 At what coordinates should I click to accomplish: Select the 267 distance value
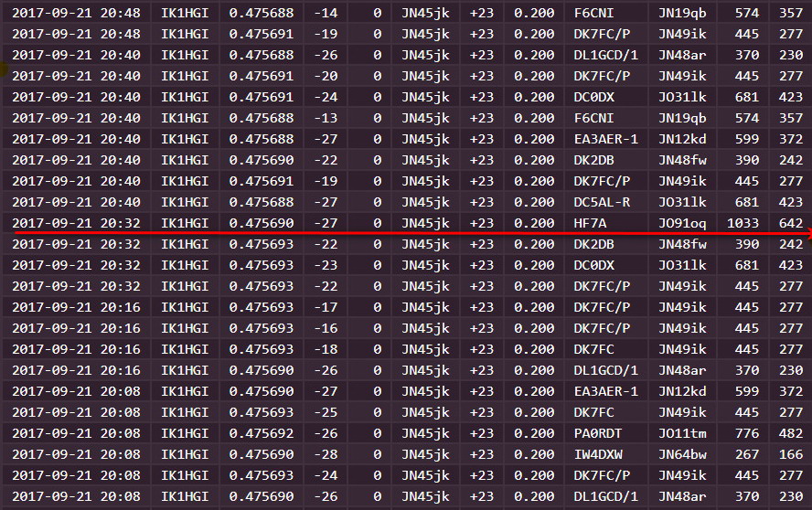(747, 454)
